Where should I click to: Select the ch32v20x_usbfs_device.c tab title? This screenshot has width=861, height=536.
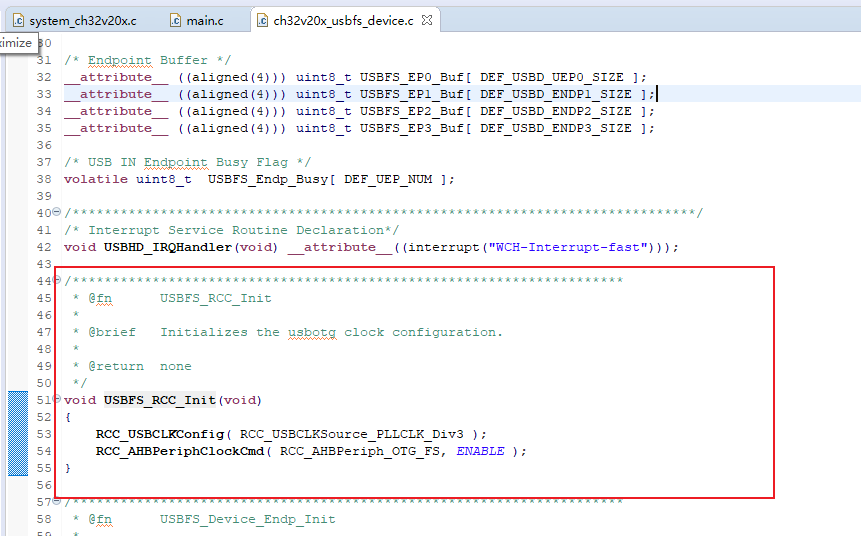click(342, 20)
